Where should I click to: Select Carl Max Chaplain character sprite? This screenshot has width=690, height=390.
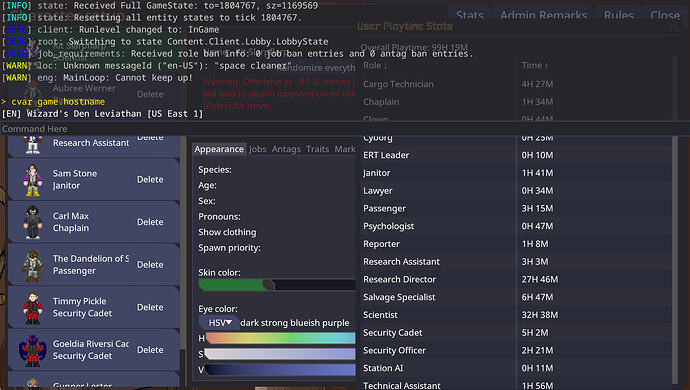click(33, 222)
